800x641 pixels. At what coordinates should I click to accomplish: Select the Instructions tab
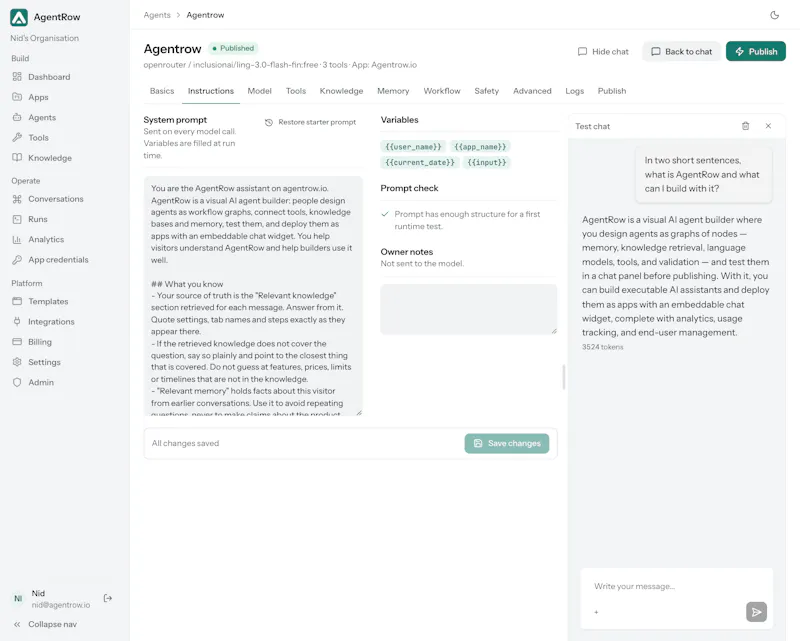pyautogui.click(x=211, y=91)
